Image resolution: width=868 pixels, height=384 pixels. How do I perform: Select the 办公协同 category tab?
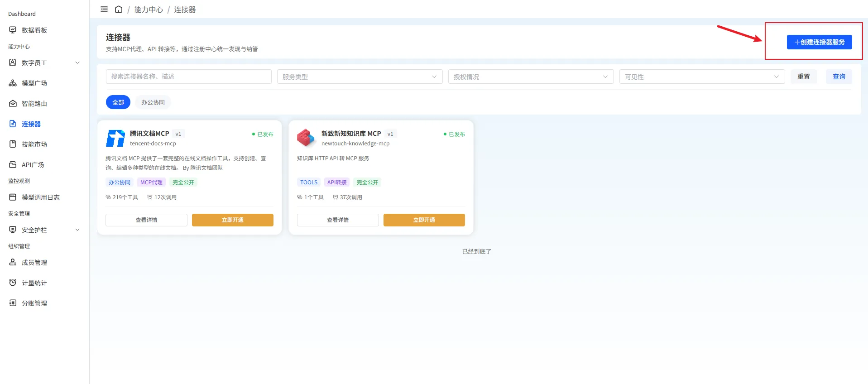153,102
